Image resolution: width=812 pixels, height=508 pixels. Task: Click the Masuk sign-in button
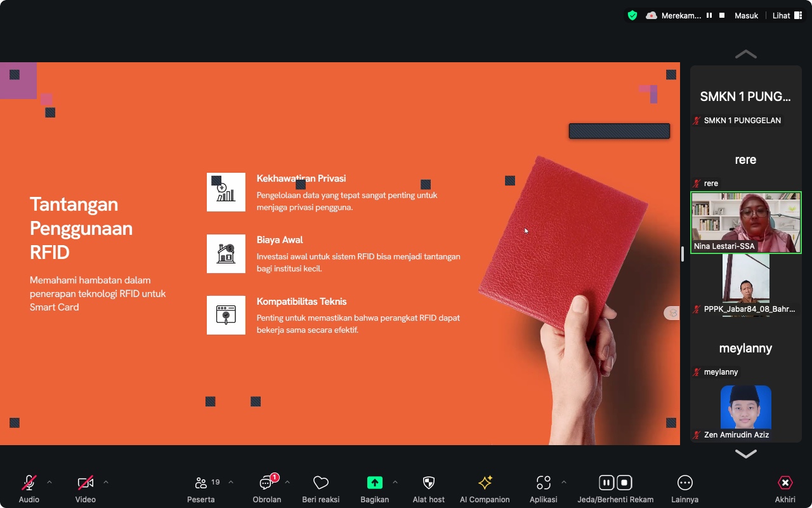pyautogui.click(x=747, y=15)
